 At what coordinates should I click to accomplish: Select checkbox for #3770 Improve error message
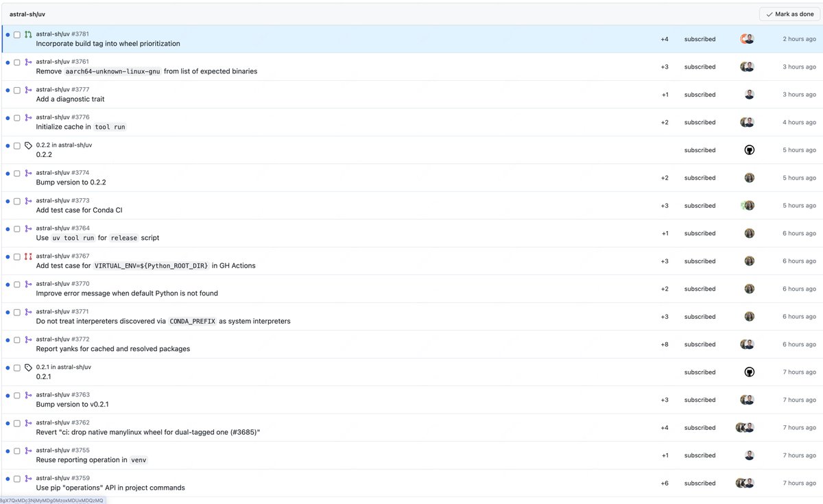(x=17, y=284)
